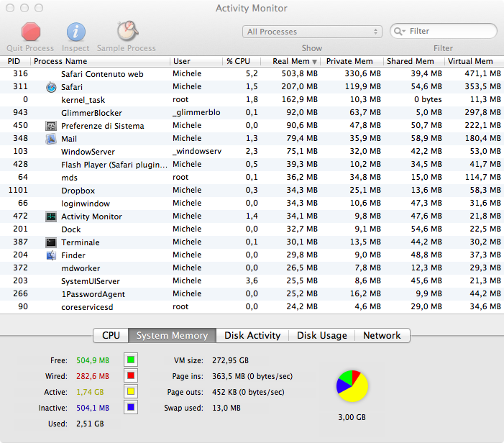
Task: Click the Quit Process stop-sign icon
Action: coord(30,32)
